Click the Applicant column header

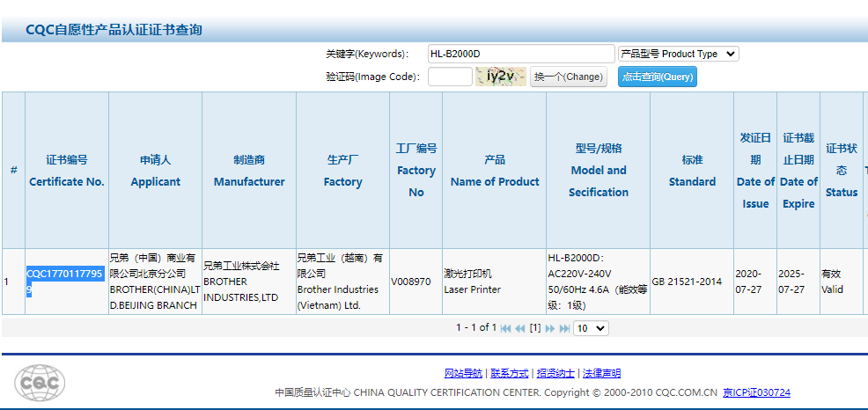[x=156, y=171]
